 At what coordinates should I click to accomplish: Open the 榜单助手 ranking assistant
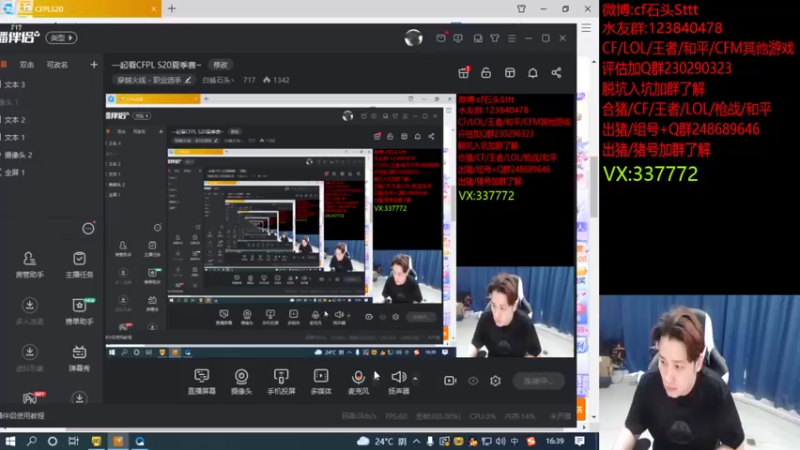click(79, 311)
